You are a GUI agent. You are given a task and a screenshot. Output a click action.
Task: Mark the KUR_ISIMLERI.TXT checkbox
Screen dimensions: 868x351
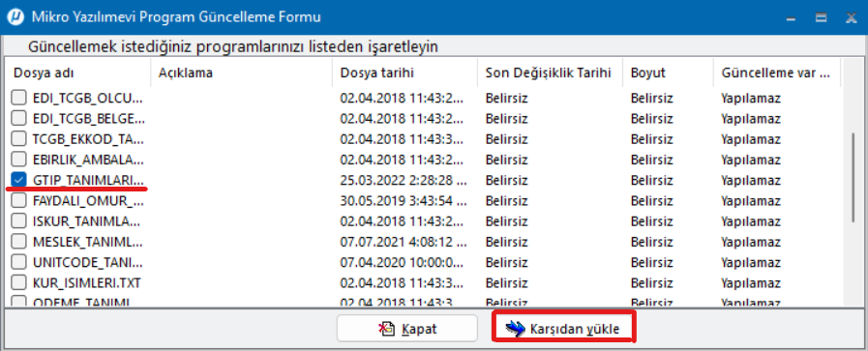pyautogui.click(x=18, y=283)
